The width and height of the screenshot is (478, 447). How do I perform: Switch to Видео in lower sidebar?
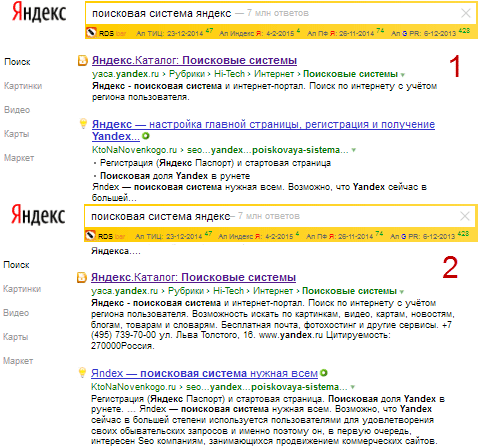tap(16, 313)
